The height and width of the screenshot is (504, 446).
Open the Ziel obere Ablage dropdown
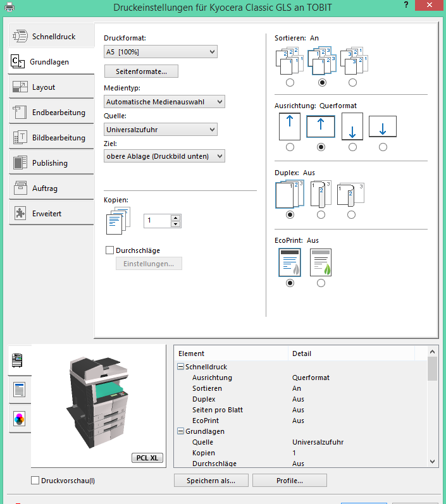[x=164, y=156]
